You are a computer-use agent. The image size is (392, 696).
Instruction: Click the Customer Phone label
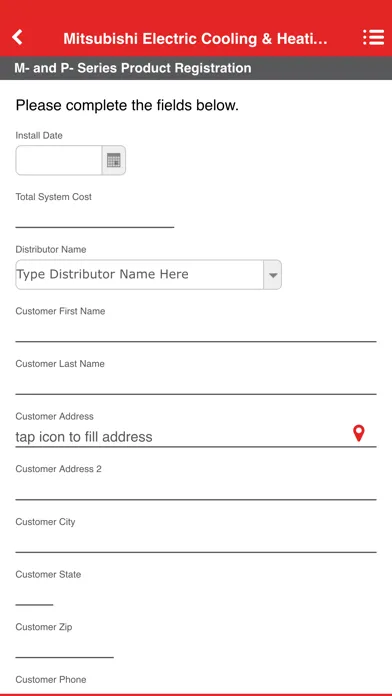coord(51,680)
